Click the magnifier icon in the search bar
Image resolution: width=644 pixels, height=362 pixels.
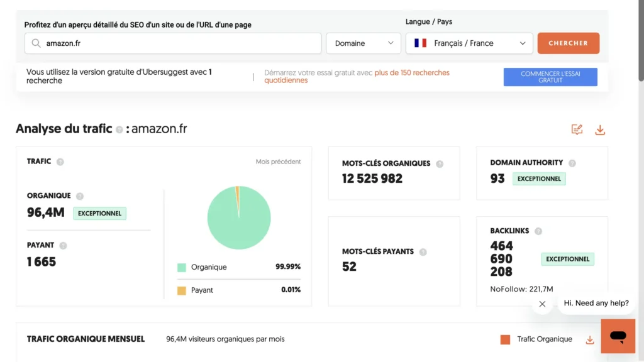(x=36, y=43)
